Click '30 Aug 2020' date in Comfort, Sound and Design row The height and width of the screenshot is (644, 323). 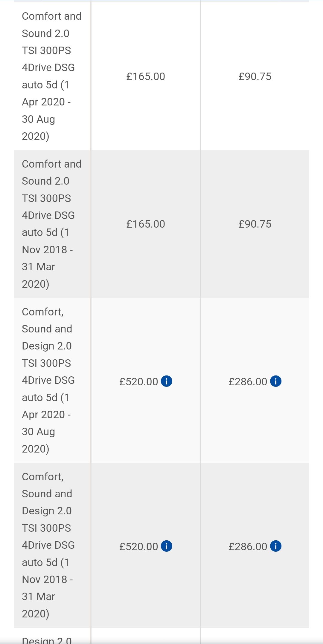[38, 440]
